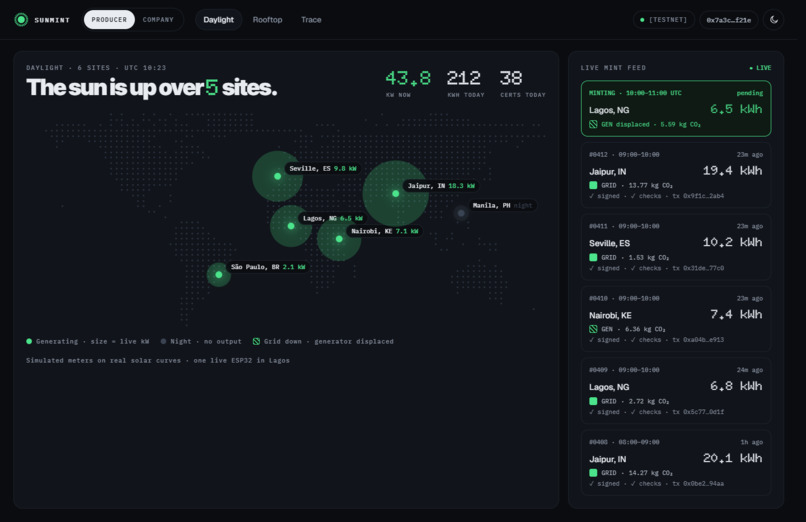
Task: Click the Jaipur, IN 18.3 kW label
Action: click(441, 186)
